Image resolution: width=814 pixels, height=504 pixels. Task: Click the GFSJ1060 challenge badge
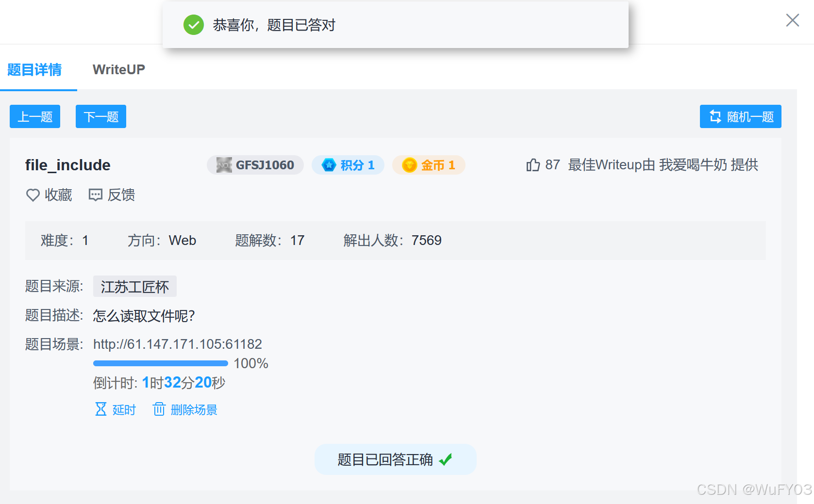pos(255,165)
